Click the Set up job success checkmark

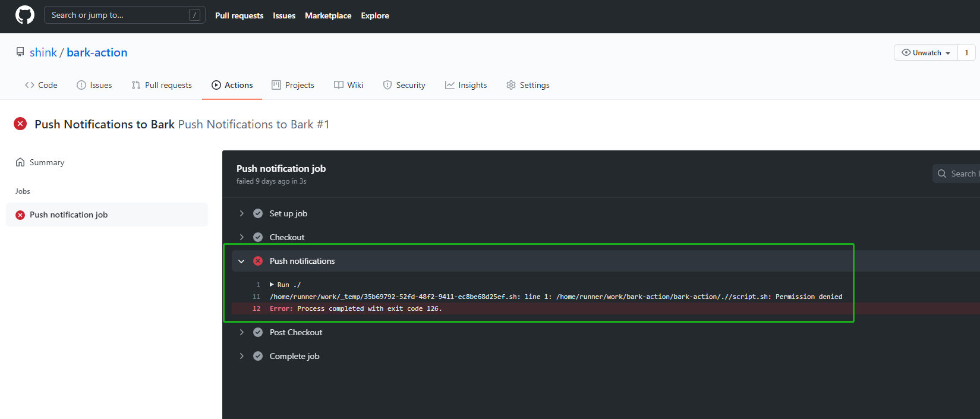(x=258, y=213)
